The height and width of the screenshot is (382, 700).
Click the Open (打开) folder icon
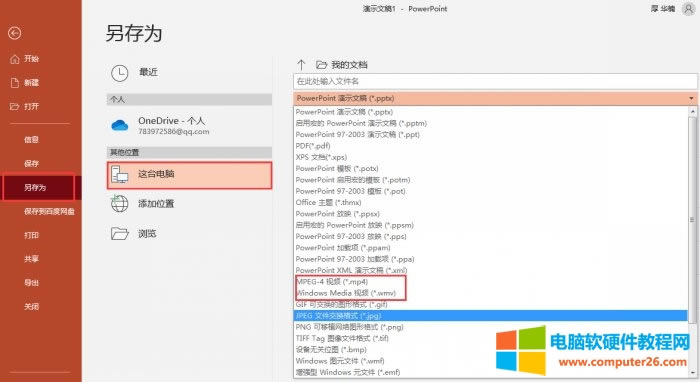[x=15, y=106]
